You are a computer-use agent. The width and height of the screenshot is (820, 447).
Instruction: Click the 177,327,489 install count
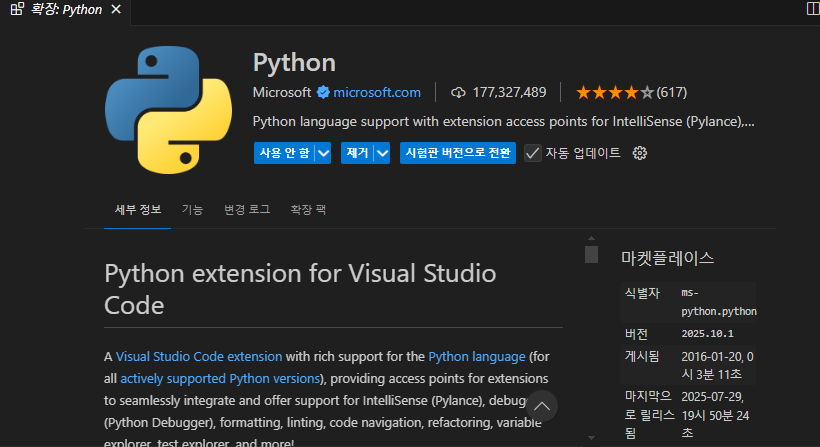pos(509,93)
